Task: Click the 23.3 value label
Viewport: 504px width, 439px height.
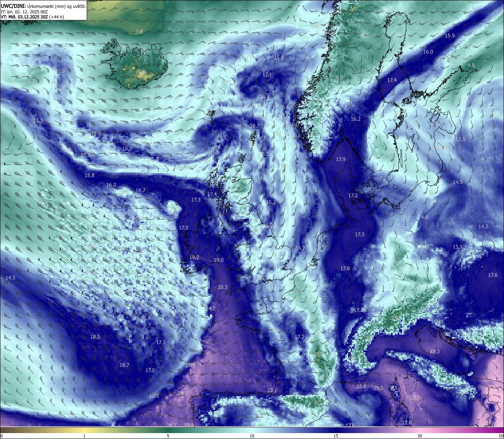Action: [x=435, y=351]
